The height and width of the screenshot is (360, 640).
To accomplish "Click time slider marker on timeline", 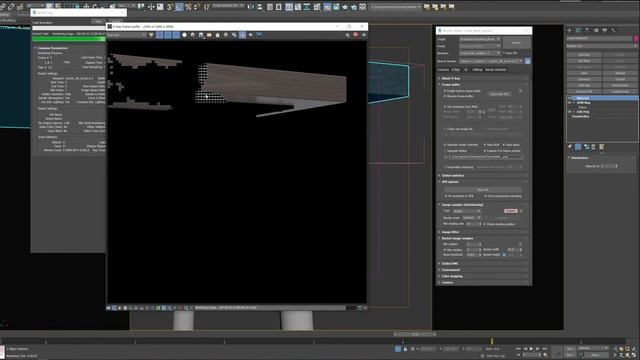I will point(492,340).
